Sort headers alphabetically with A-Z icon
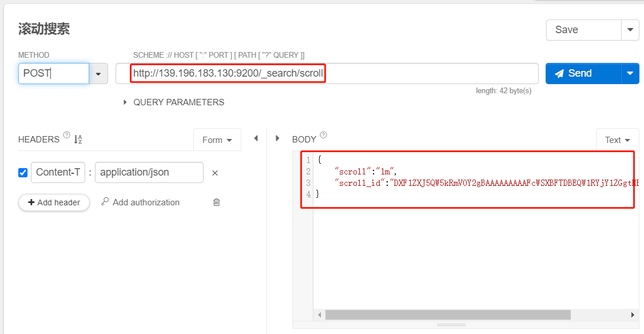The height and width of the screenshot is (334, 644). pyautogui.click(x=78, y=140)
